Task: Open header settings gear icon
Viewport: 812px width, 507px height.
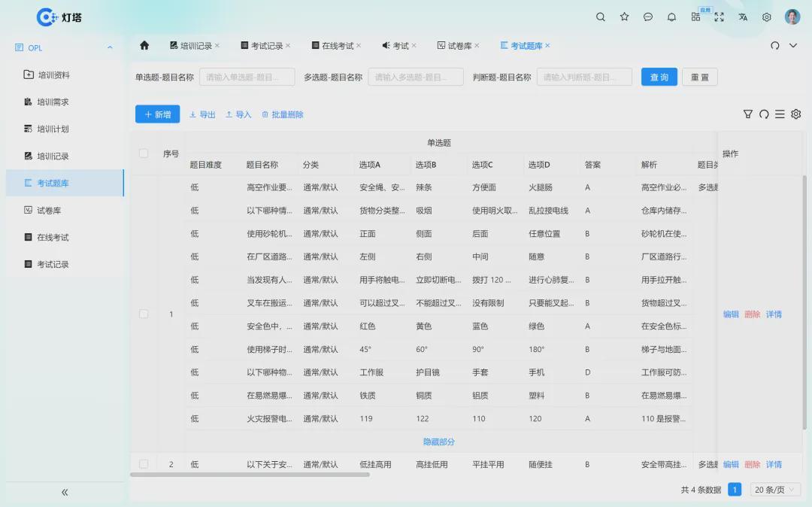Action: 767,17
